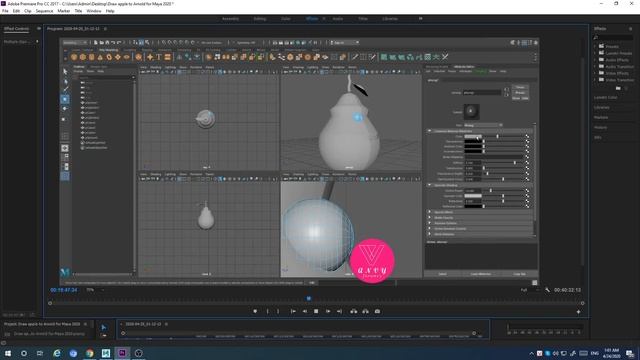Open the Windows Start menu

[8, 353]
